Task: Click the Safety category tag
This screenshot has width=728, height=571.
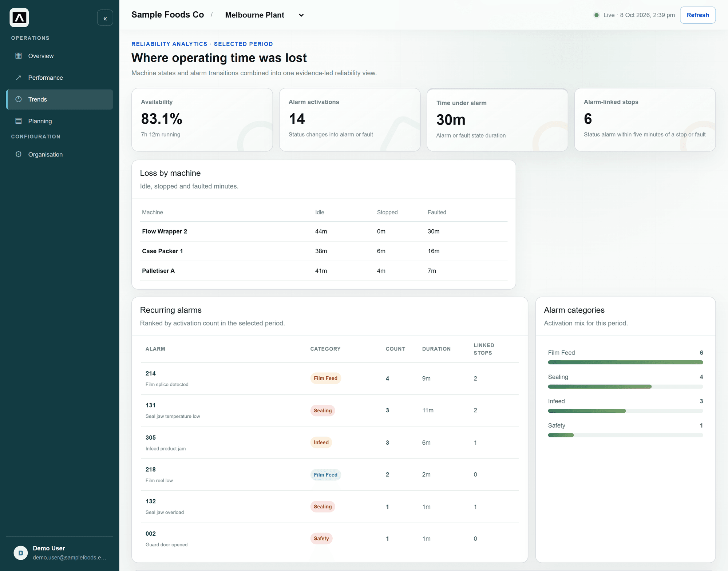Action: tap(321, 539)
